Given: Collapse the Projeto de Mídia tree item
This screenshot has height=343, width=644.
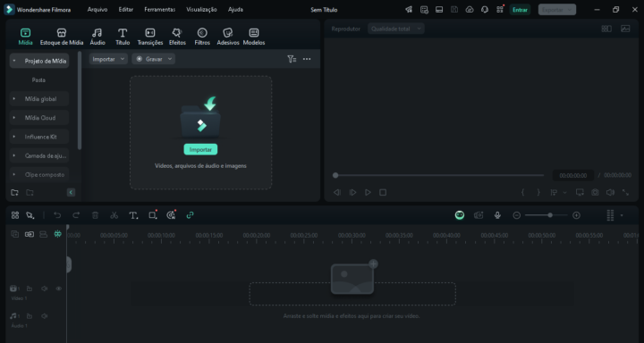Looking at the screenshot, I should pos(14,61).
